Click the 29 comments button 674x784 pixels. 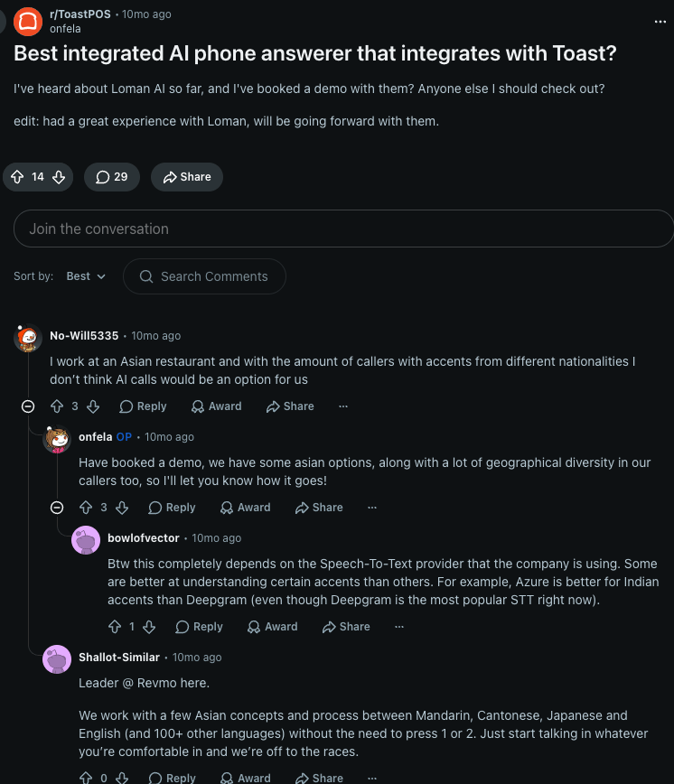pos(111,177)
